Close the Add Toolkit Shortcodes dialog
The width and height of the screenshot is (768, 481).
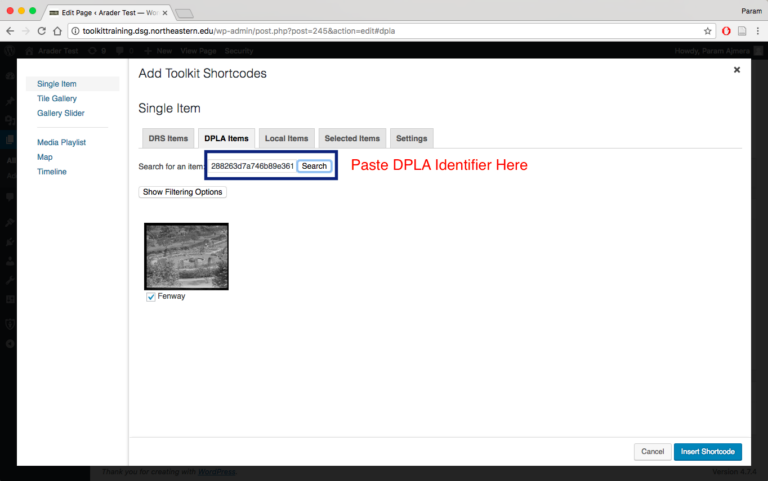[737, 70]
